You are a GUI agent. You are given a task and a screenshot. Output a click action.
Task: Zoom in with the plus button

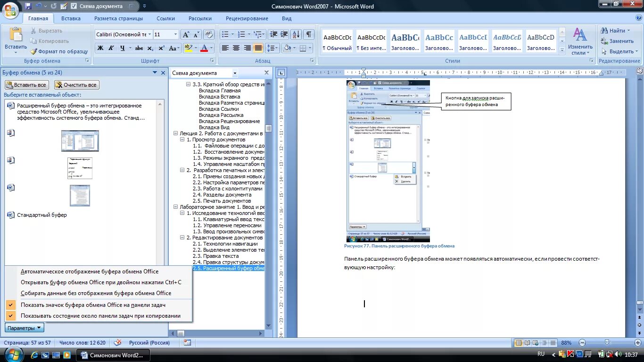[638, 343]
